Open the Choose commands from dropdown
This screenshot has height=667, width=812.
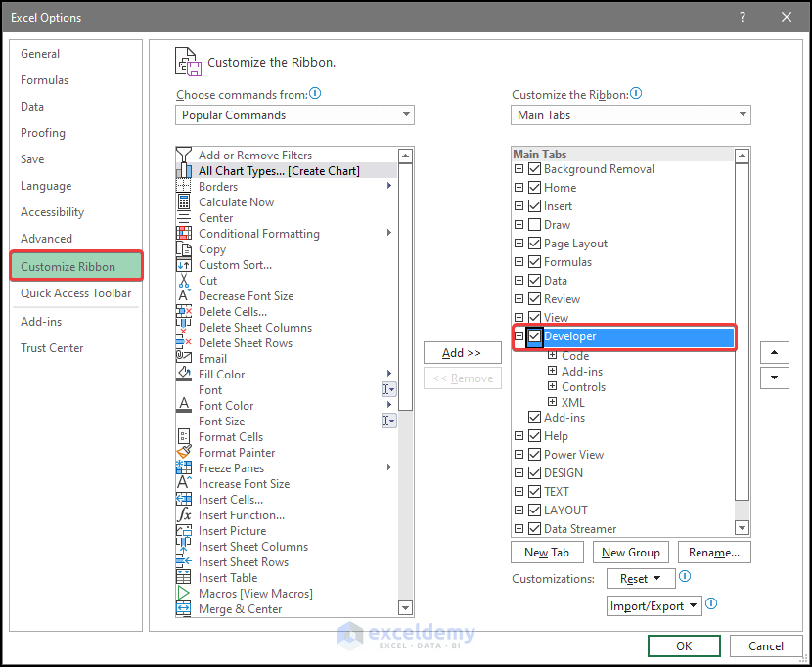point(294,115)
